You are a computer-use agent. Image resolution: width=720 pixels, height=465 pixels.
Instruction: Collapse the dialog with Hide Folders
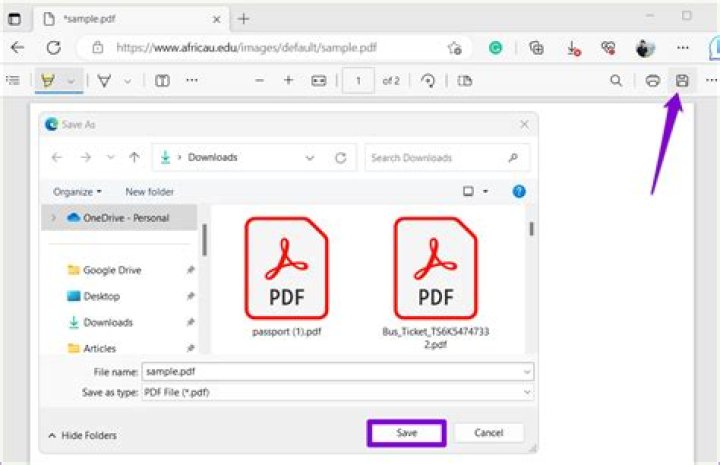(x=83, y=435)
